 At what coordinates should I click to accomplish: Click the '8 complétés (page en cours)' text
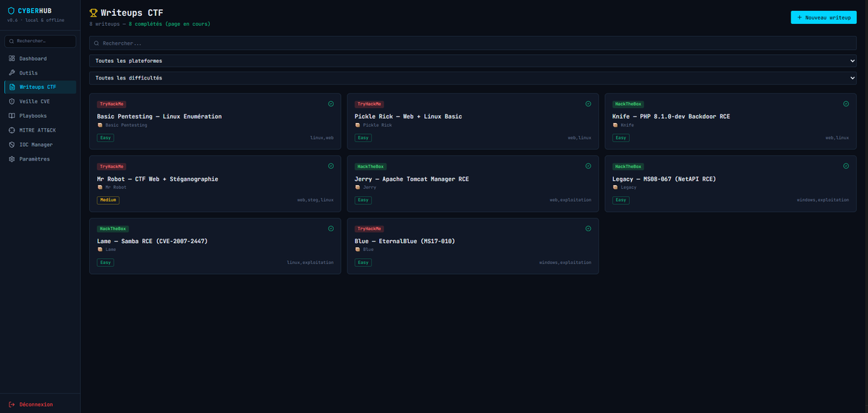click(169, 25)
